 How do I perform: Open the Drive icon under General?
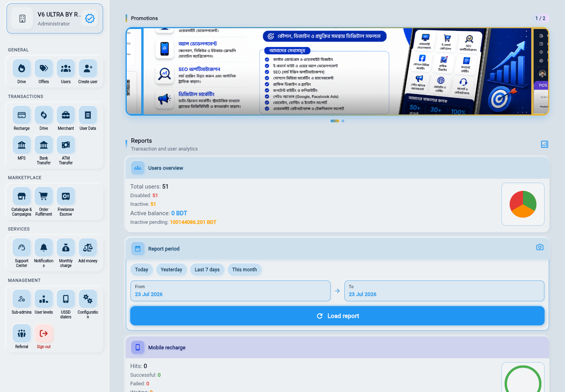pos(22,69)
